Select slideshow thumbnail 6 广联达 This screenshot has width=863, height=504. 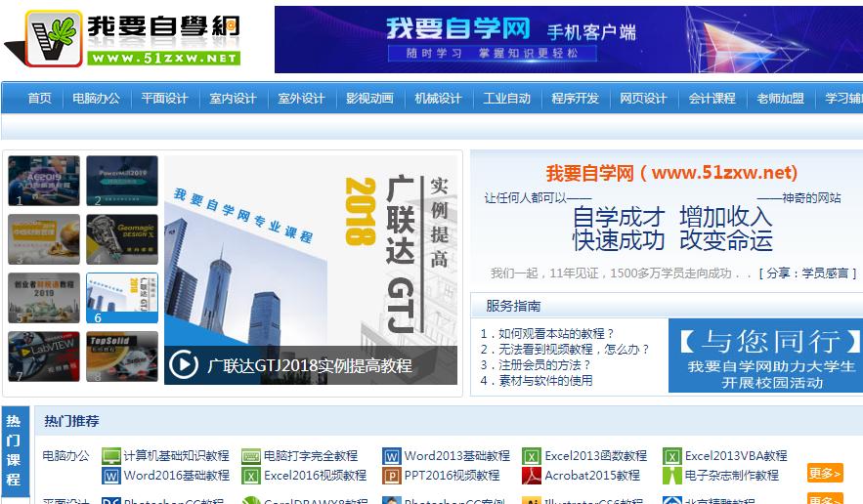[x=122, y=298]
